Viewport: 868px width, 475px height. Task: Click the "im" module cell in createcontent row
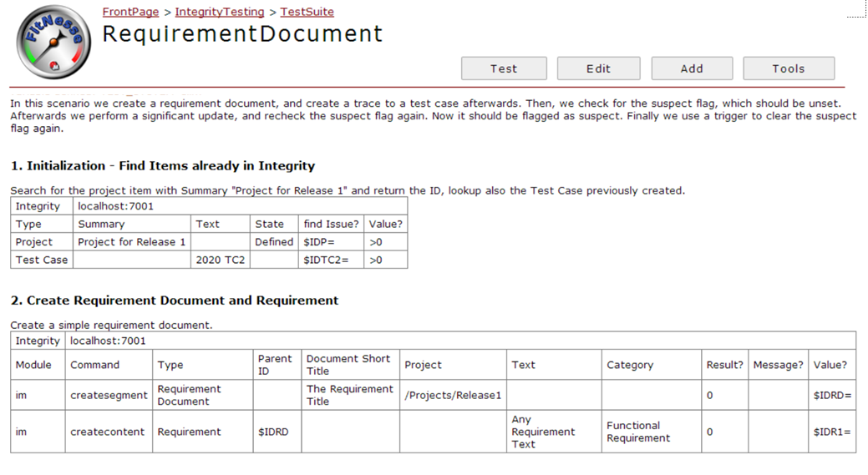coord(38,432)
